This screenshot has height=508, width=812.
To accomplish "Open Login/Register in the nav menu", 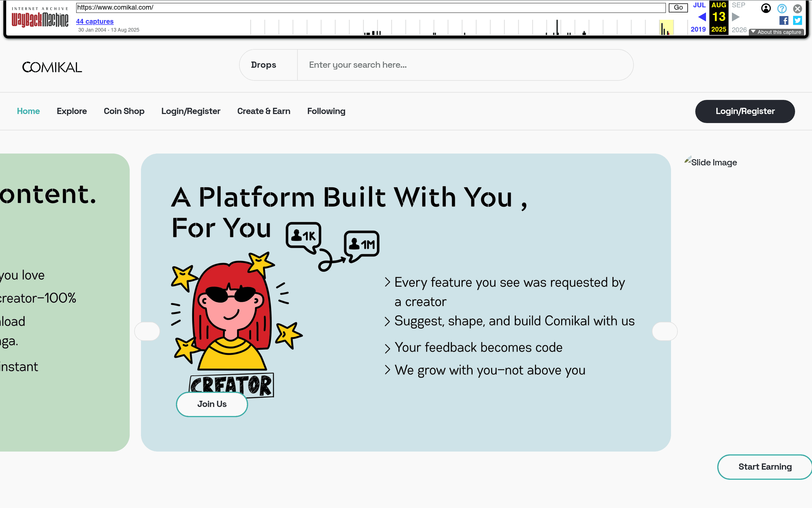I will (191, 111).
